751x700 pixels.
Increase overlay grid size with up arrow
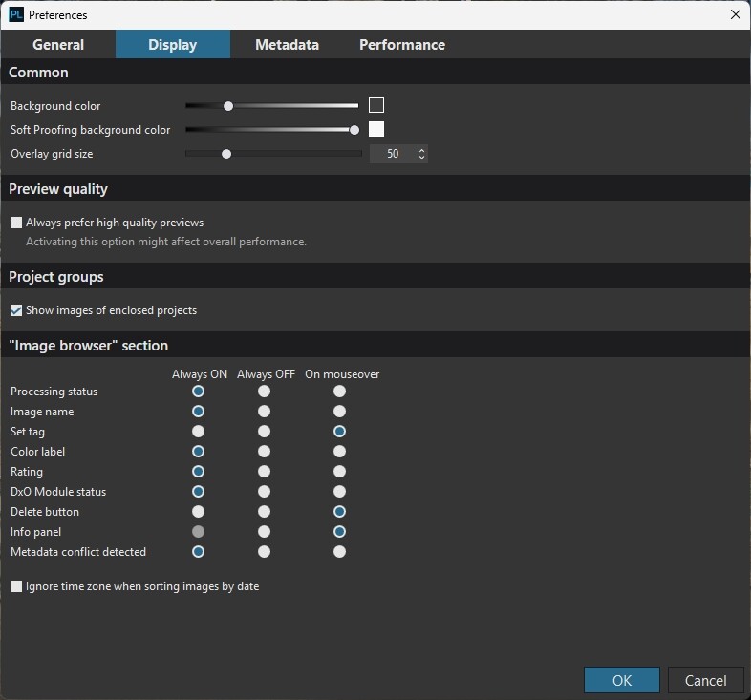(x=421, y=150)
